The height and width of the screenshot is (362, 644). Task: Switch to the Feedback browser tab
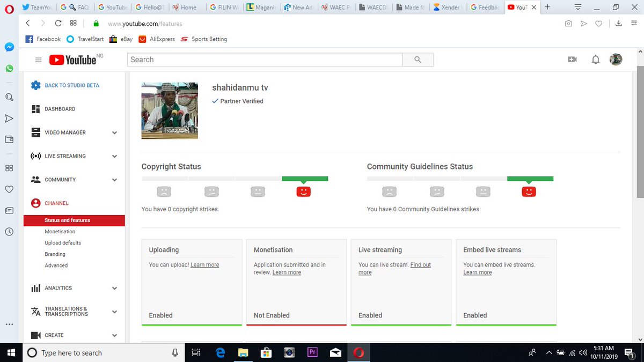(485, 8)
